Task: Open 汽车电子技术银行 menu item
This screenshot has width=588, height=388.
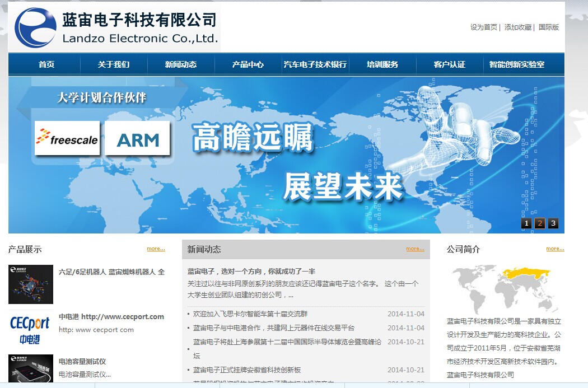Action: 315,64
